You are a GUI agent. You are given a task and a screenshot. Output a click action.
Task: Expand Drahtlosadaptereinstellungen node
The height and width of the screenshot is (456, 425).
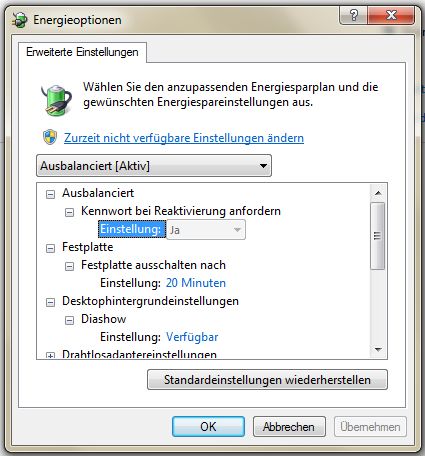point(50,356)
